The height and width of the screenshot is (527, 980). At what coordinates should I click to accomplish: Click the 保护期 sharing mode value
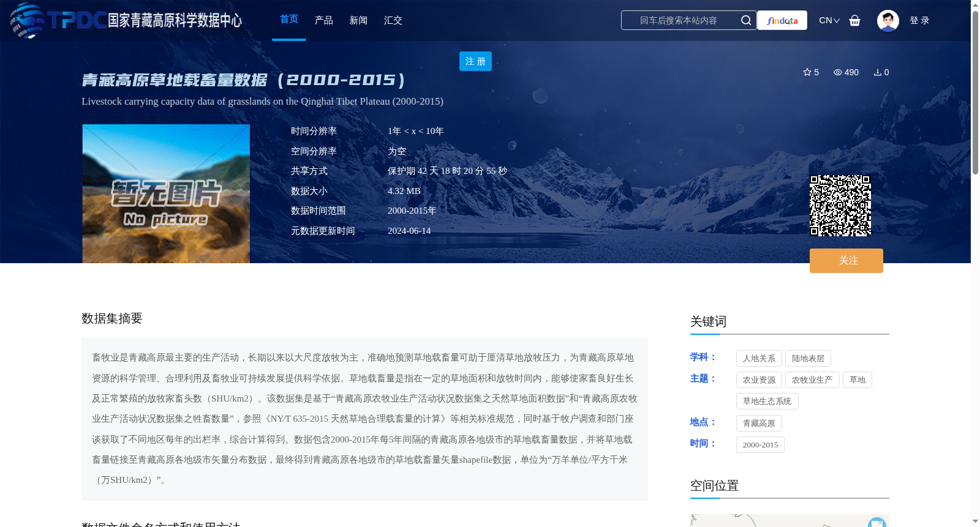point(447,171)
